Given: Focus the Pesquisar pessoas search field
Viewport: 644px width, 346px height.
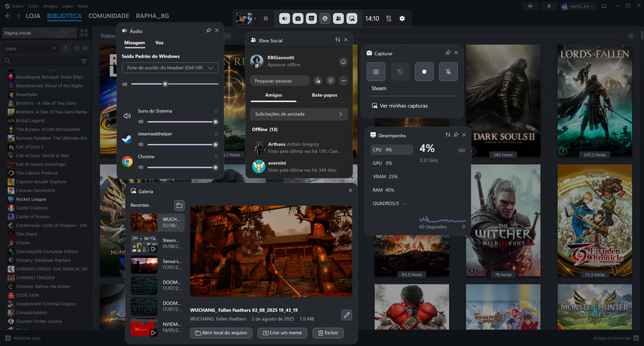Looking at the screenshot, I should pyautogui.click(x=280, y=81).
